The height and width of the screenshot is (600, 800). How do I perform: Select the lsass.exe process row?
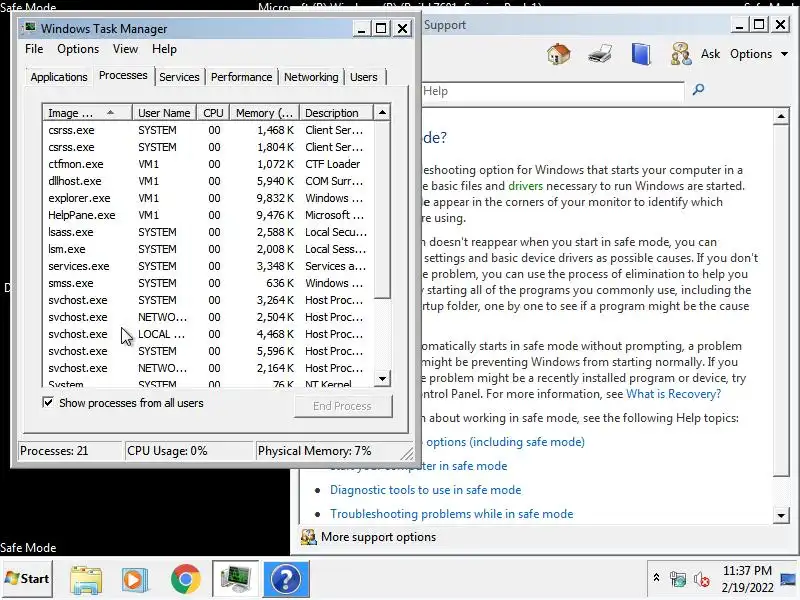208,232
